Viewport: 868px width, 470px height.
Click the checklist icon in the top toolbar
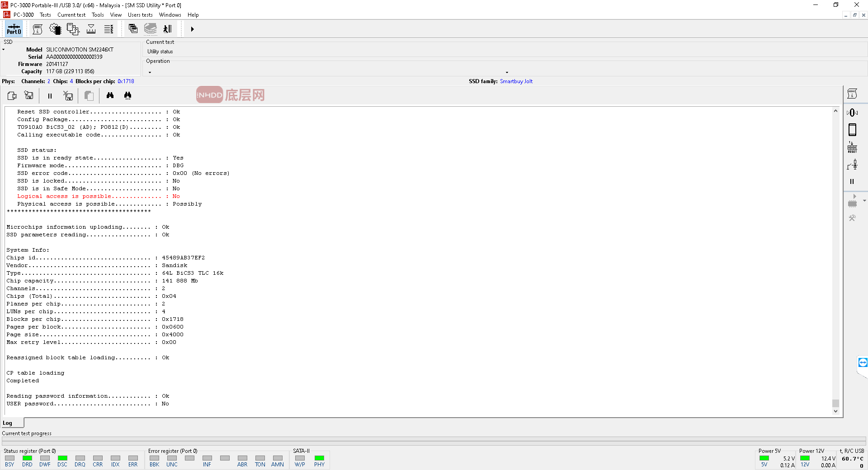(x=108, y=29)
